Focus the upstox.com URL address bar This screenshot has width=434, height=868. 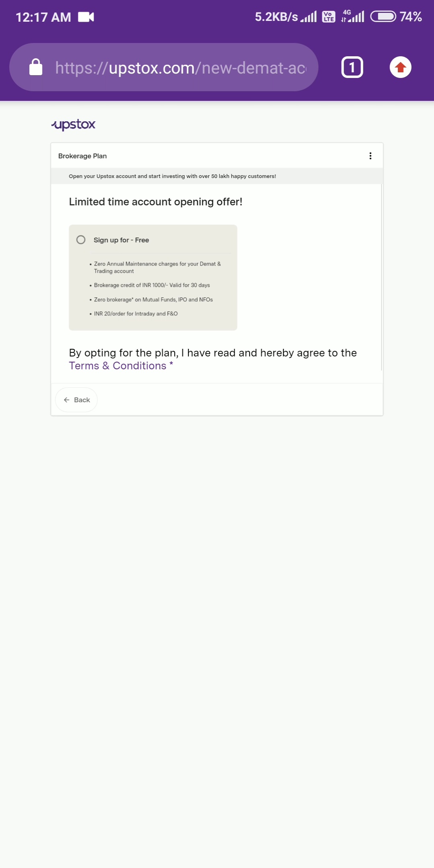[181, 68]
